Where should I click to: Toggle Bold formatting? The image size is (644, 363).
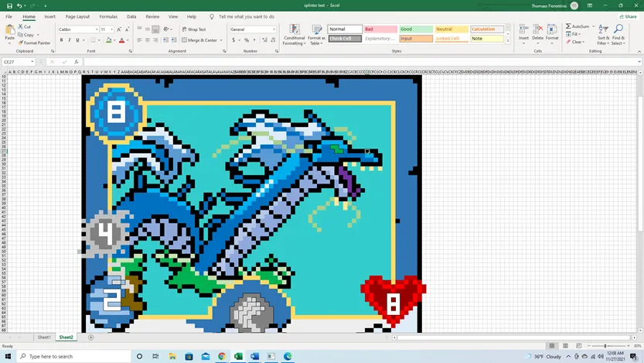(62, 40)
